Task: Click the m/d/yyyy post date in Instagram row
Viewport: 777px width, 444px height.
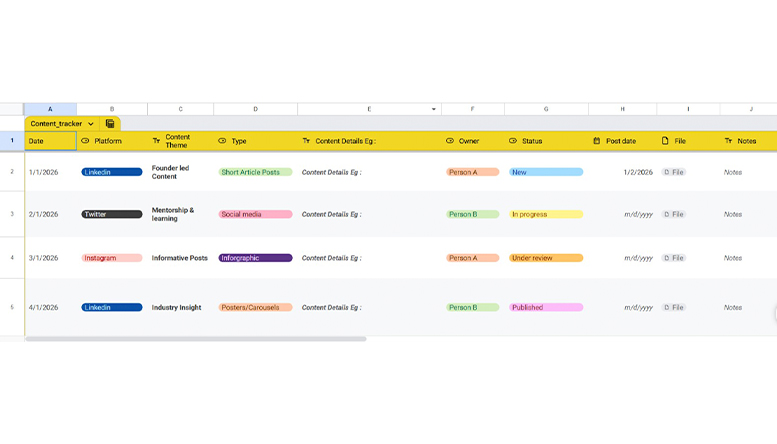Action: point(638,258)
